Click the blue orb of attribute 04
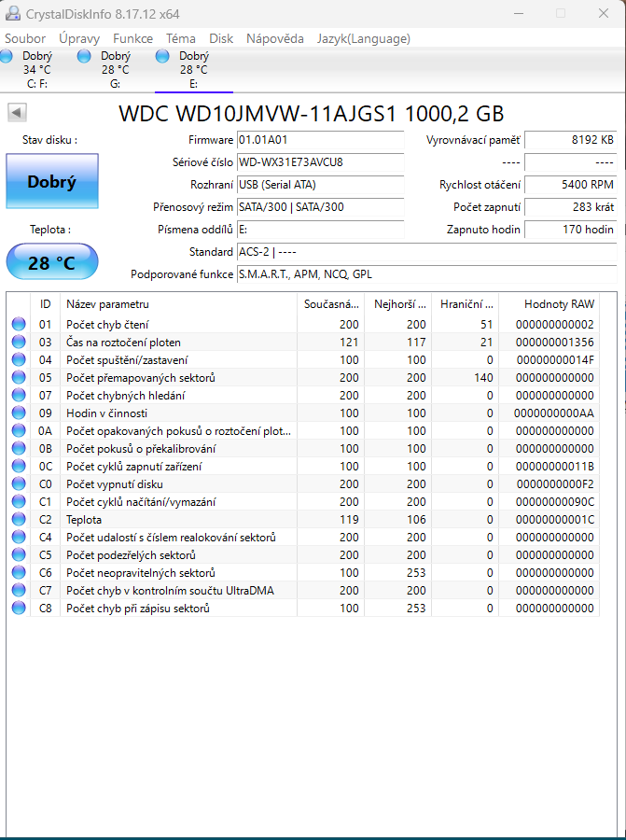The height and width of the screenshot is (840, 626). (x=19, y=359)
